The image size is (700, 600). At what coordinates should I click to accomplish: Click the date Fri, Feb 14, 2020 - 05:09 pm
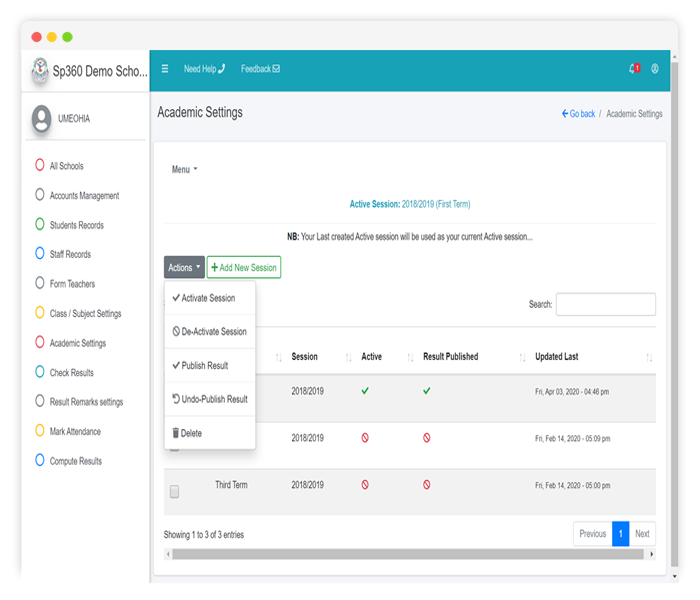pos(572,439)
